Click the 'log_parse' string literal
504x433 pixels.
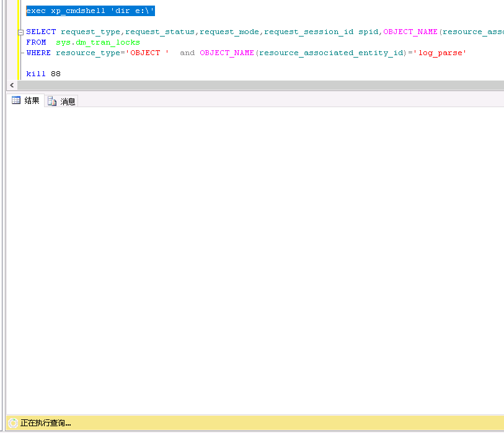tap(441, 53)
